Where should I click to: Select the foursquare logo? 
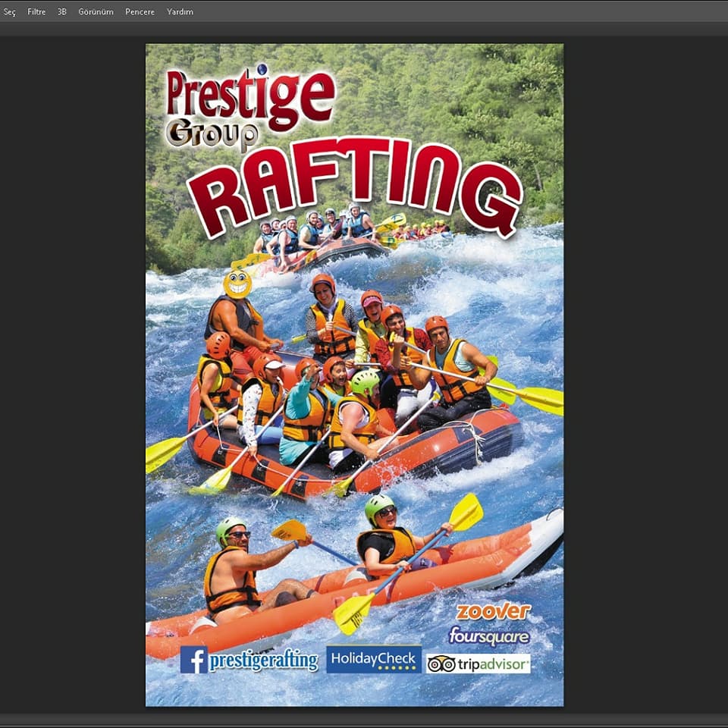(489, 635)
